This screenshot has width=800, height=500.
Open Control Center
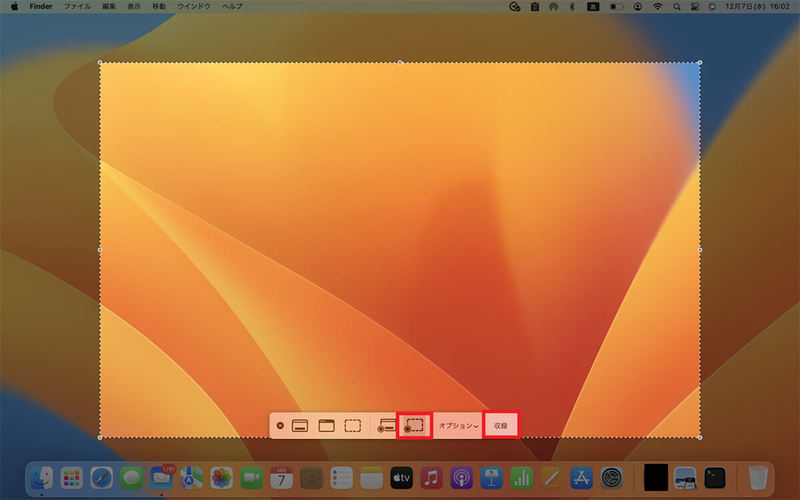coord(694,7)
